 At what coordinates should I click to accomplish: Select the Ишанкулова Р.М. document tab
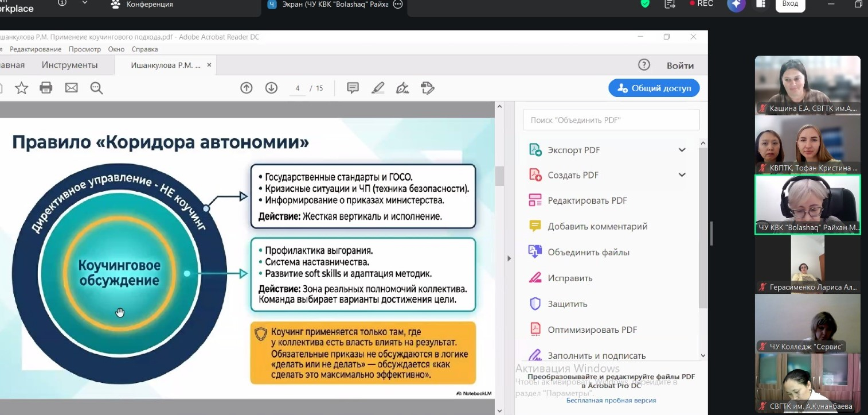[x=165, y=65]
